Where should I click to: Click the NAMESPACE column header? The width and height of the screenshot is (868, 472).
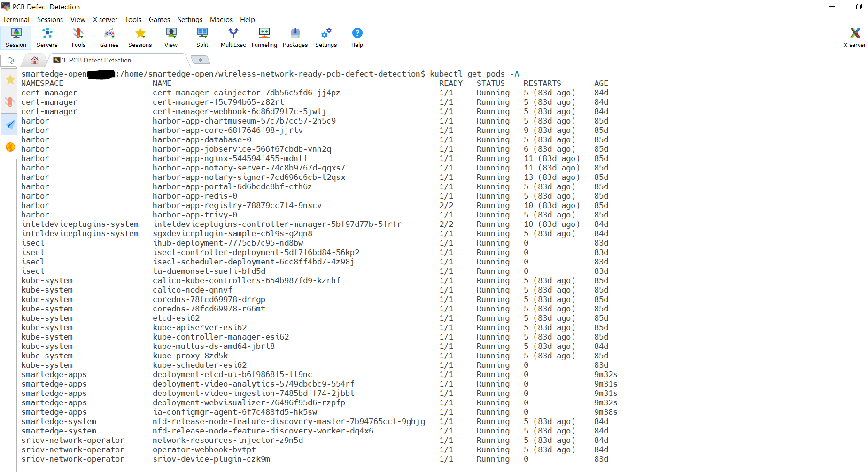coord(42,83)
